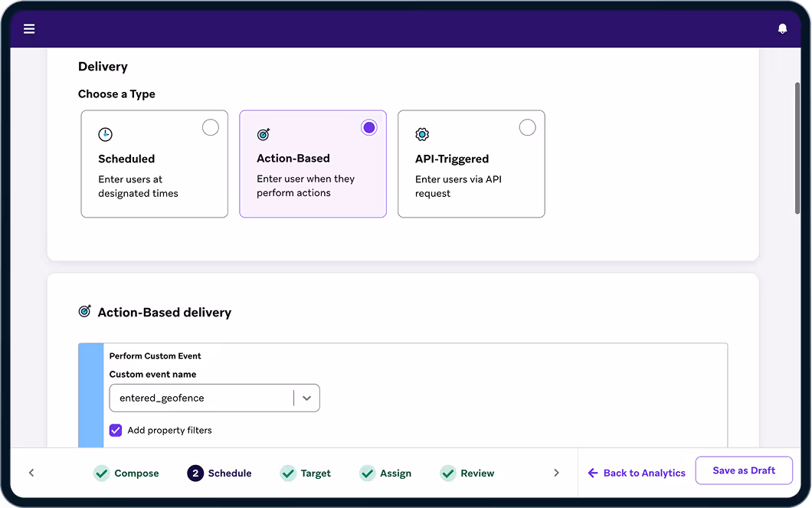
Task: Click 'Enter user when they perform actions' text
Action: pos(306,185)
